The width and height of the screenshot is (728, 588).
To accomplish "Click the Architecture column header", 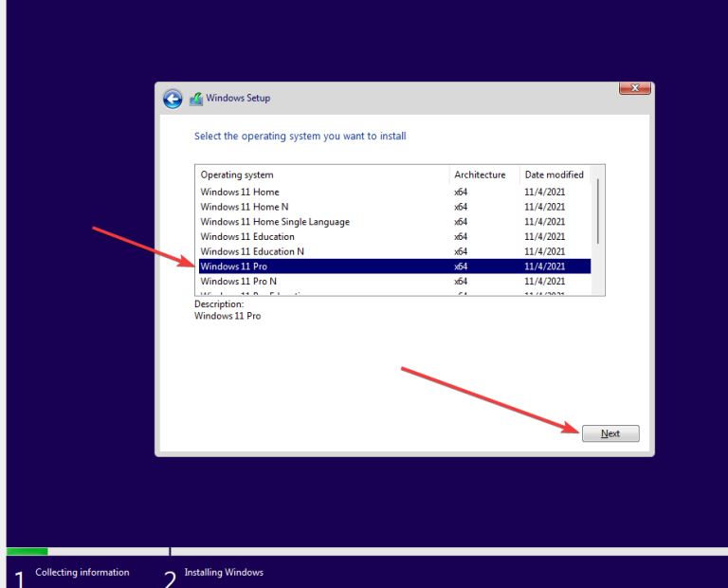I will pyautogui.click(x=484, y=175).
